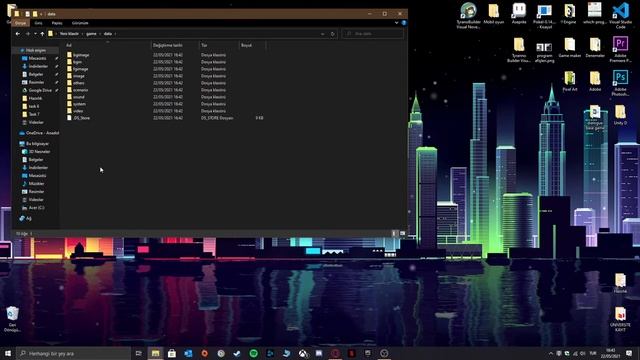The height and width of the screenshot is (360, 640).
Task: Open Hızlı erişim in navigation pane
Action: coord(36,50)
